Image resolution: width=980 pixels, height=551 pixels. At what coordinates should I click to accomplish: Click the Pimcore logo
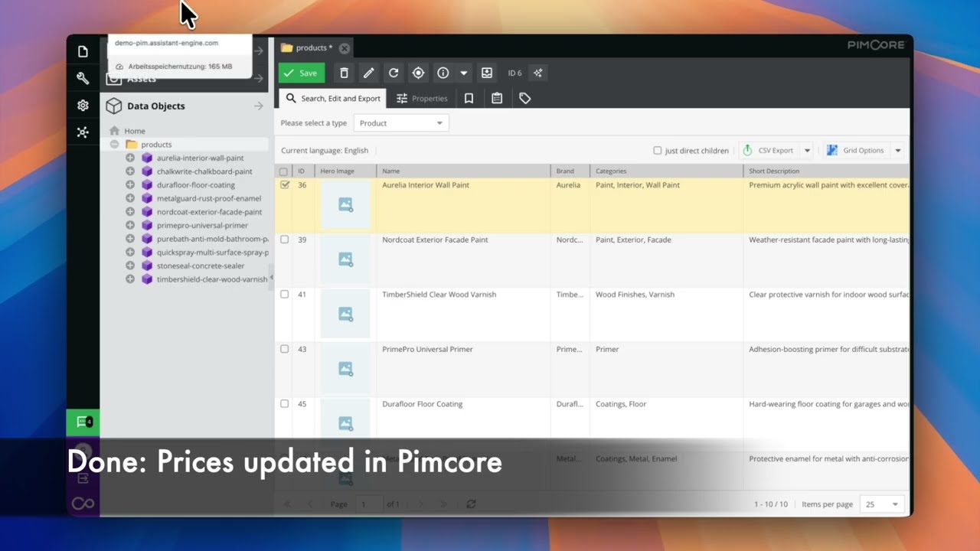pyautogui.click(x=876, y=45)
